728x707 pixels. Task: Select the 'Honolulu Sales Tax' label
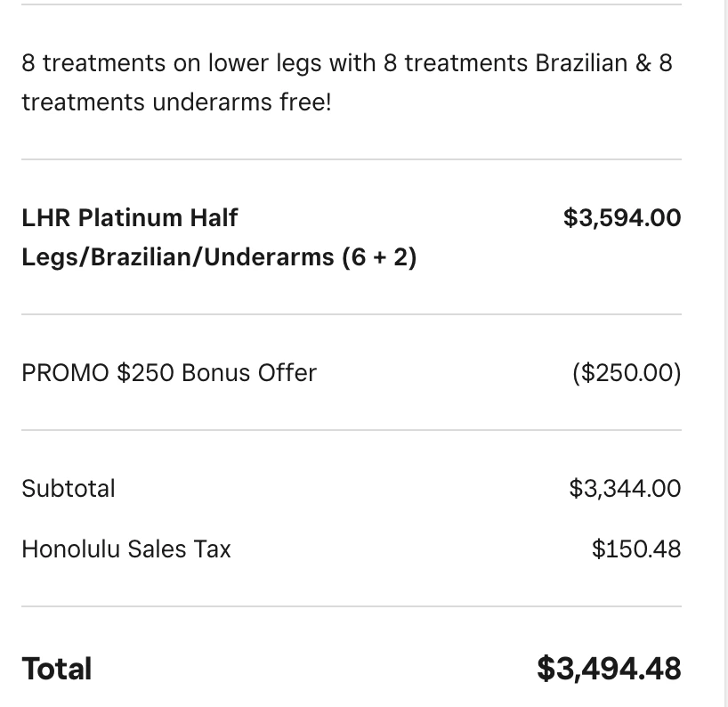125,549
